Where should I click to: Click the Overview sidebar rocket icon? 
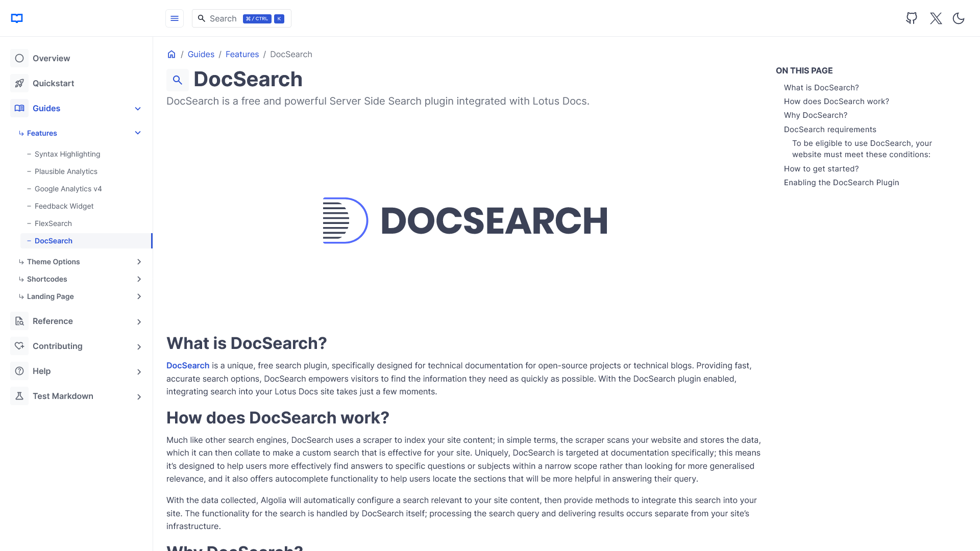coord(19,83)
